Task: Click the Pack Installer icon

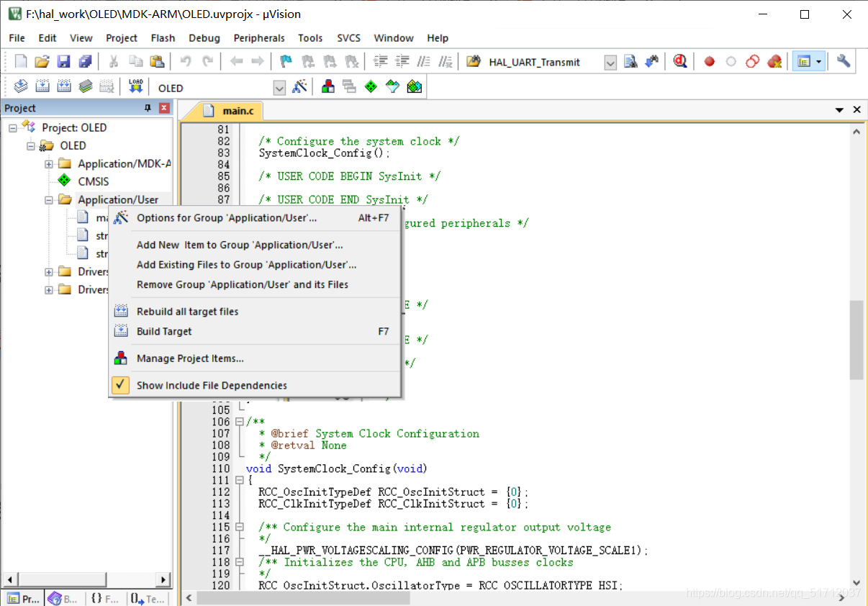Action: click(415, 87)
